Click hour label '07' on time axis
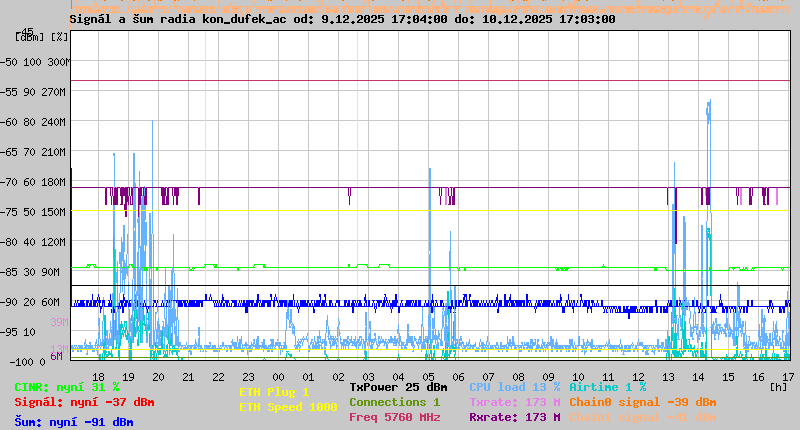Screen dimensions: 800x430 (x=488, y=377)
